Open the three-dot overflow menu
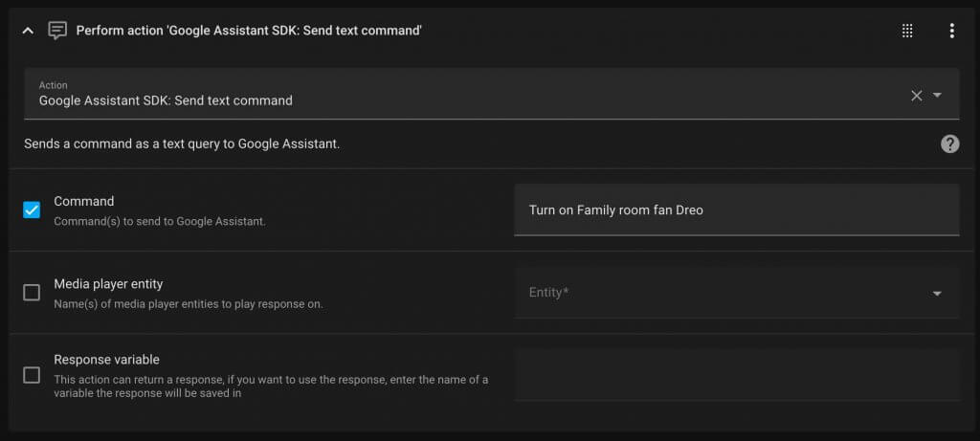 pos(951,31)
